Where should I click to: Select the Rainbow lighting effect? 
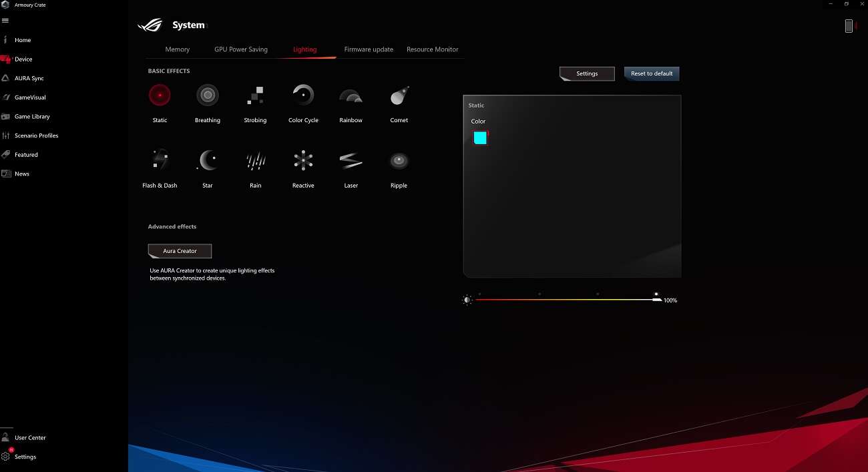[351, 95]
